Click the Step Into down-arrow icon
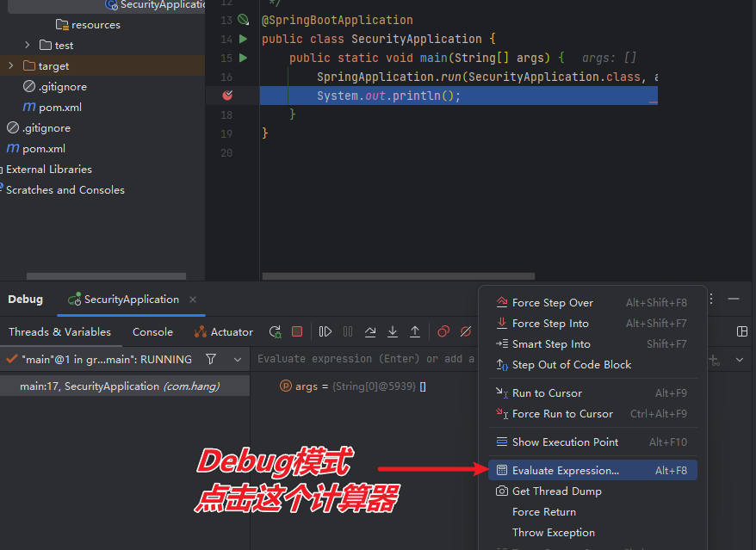Screen dimensions: 756x550 click(x=393, y=331)
